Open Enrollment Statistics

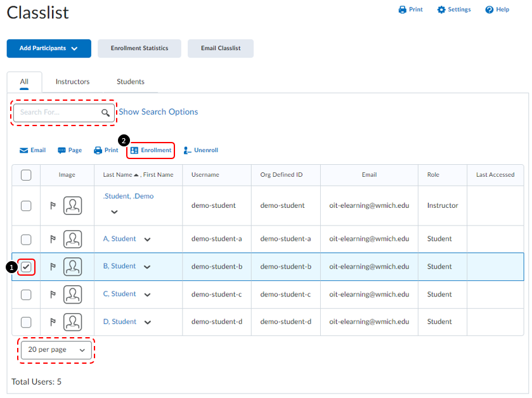coord(139,48)
